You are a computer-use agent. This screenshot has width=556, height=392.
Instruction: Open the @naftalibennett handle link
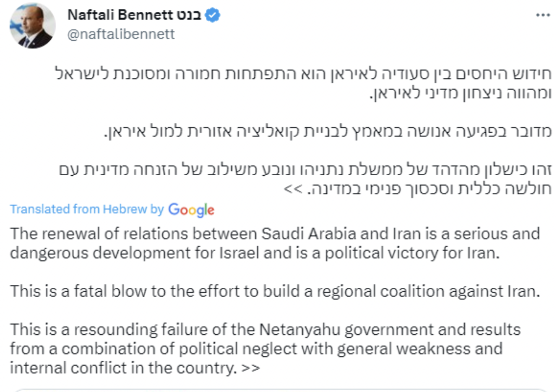(x=121, y=34)
